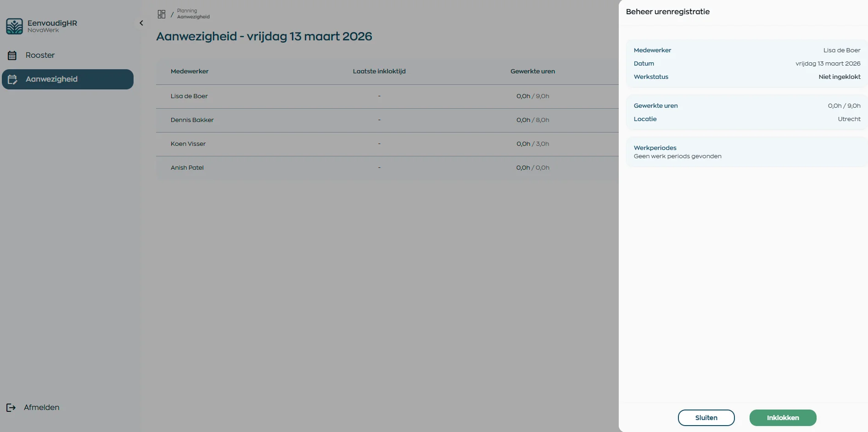This screenshot has height=432, width=868.
Task: Click the Gewerkte uren column header
Action: (532, 72)
